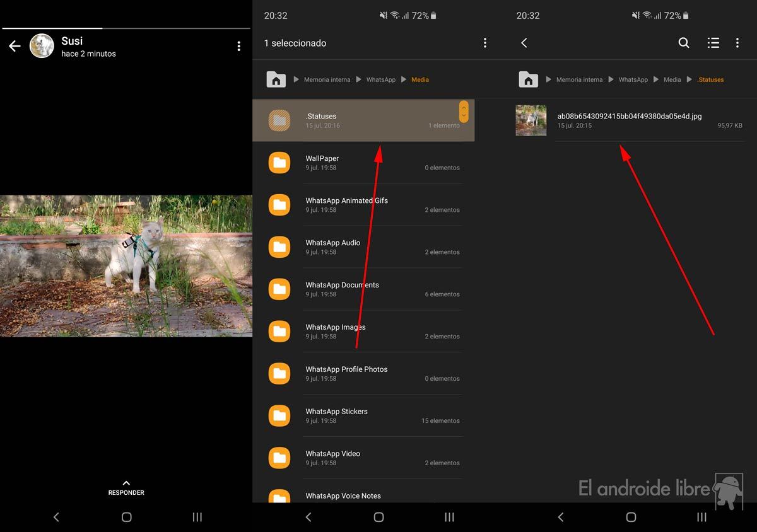The width and height of the screenshot is (757, 532).
Task: Open the cat photo status image
Action: pyautogui.click(x=126, y=265)
